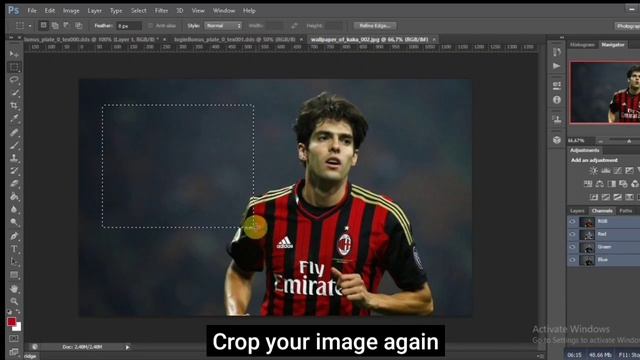
Task: Choose Subtract from Selection mode
Action: pos(66,25)
